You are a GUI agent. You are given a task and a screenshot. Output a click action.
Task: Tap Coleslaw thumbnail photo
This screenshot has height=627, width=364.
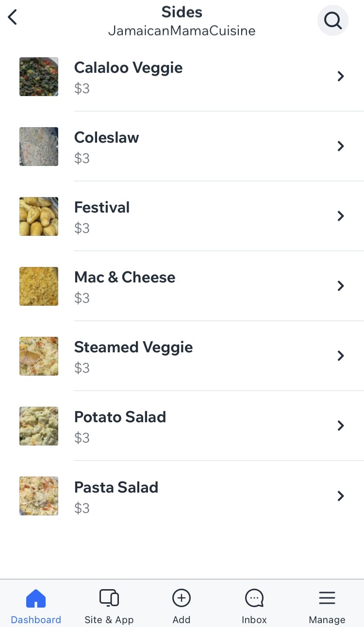click(x=39, y=147)
